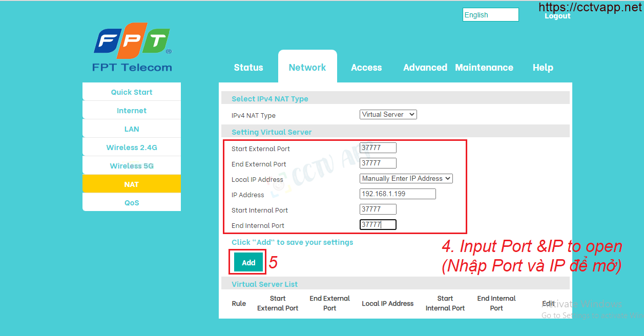The width and height of the screenshot is (644, 336).
Task: Focus the IP Address input field
Action: coord(398,194)
